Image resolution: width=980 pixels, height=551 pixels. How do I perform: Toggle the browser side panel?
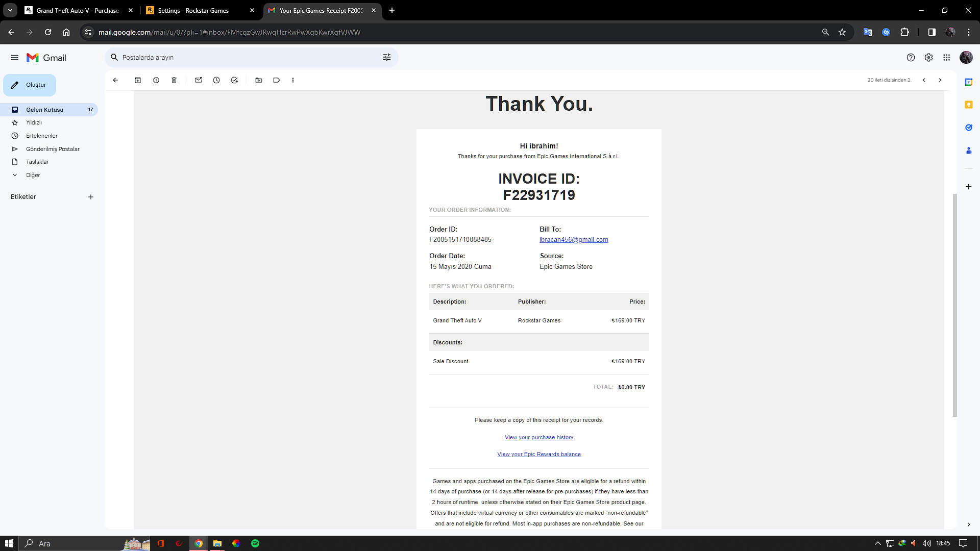932,32
